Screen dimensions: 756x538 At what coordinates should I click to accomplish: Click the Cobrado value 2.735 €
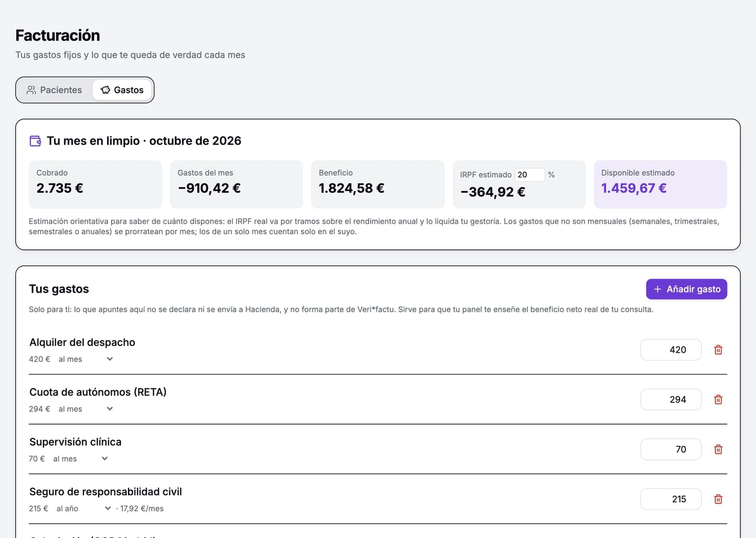pos(60,188)
